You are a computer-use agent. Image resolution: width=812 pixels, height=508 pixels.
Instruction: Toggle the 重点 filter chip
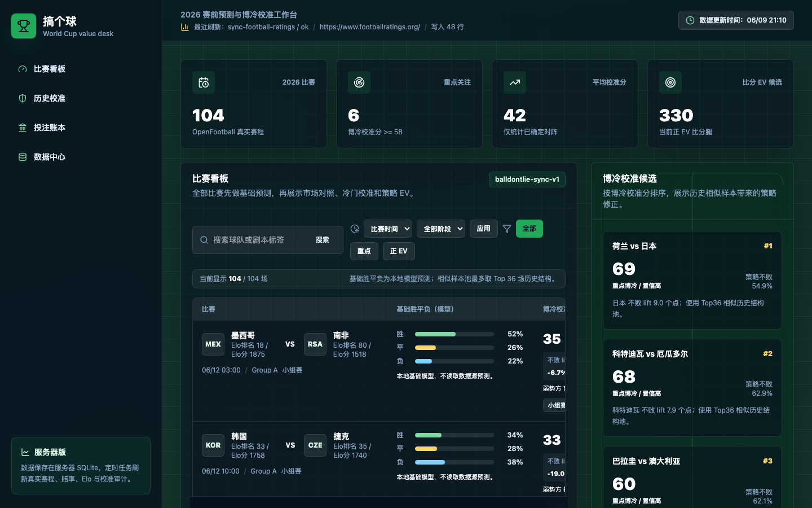point(364,251)
